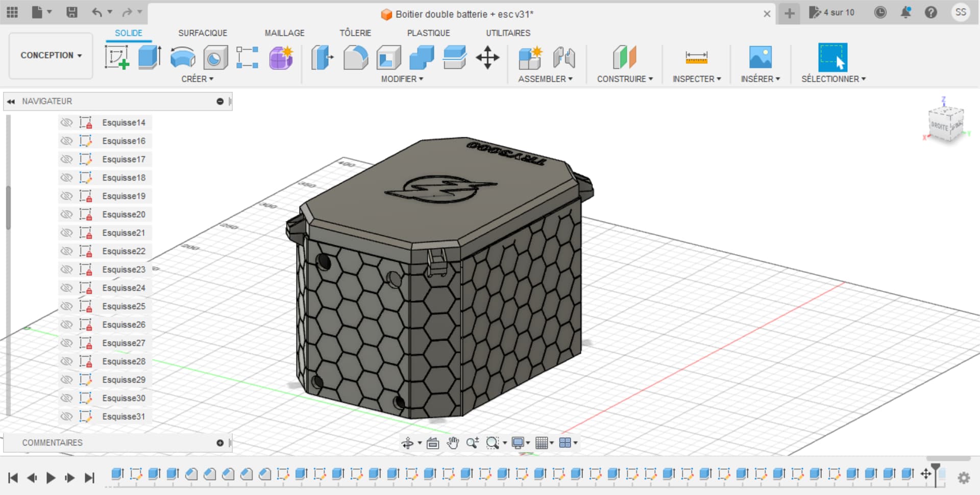Open the Help question mark icon

pyautogui.click(x=931, y=12)
